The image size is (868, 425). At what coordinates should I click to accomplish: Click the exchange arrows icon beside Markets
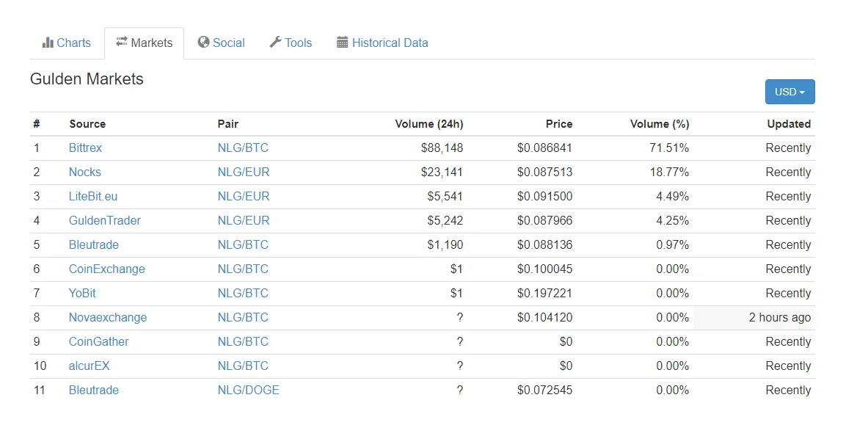(122, 42)
